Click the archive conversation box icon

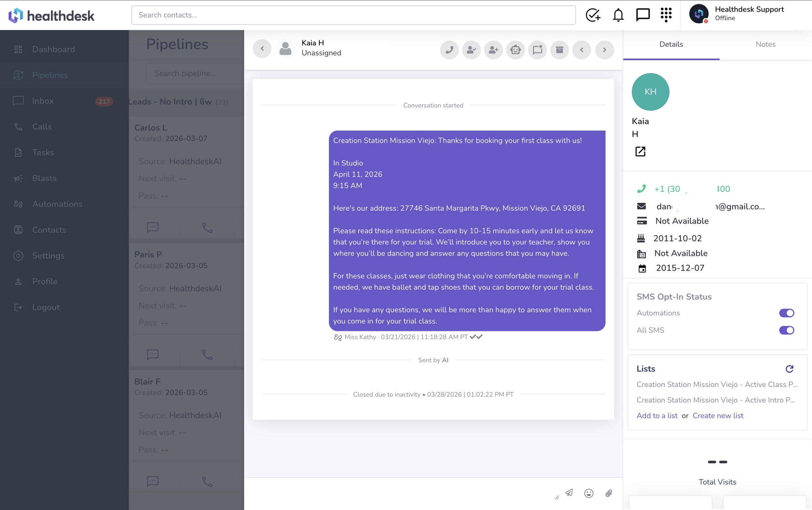pyautogui.click(x=559, y=50)
